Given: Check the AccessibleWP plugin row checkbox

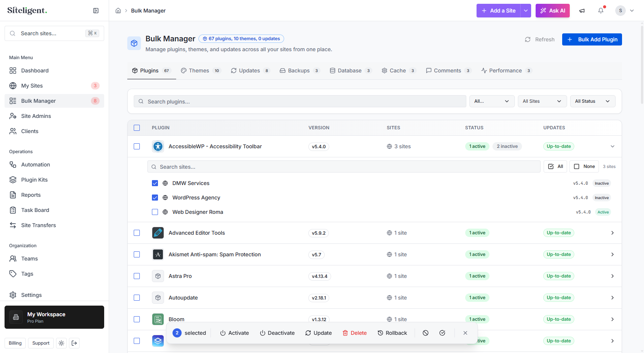Looking at the screenshot, I should (137, 146).
